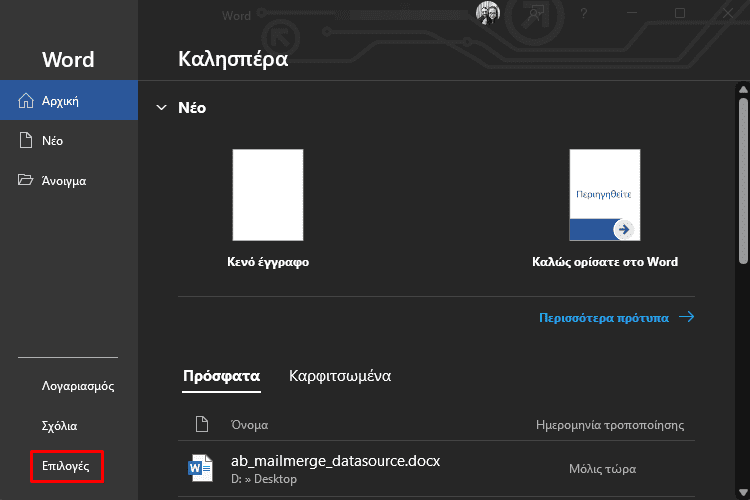
Task: Open Επιλογές Word options
Action: (x=66, y=466)
